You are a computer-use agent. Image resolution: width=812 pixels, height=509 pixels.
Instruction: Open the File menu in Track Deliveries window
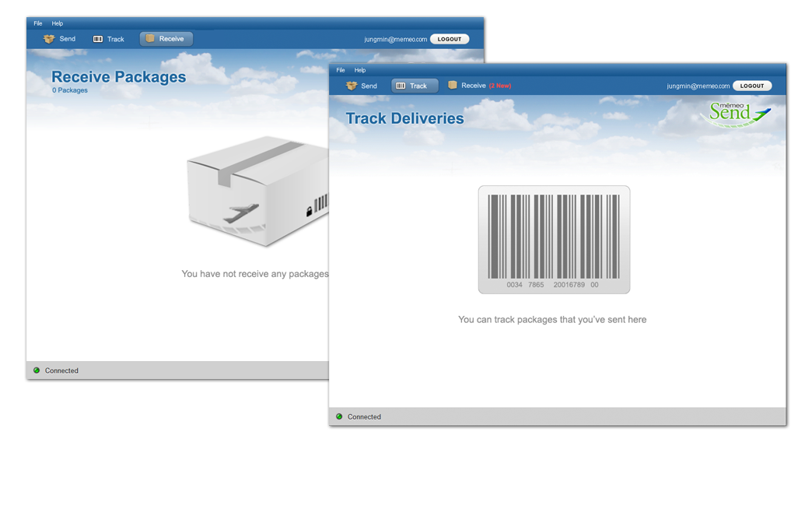tap(341, 70)
